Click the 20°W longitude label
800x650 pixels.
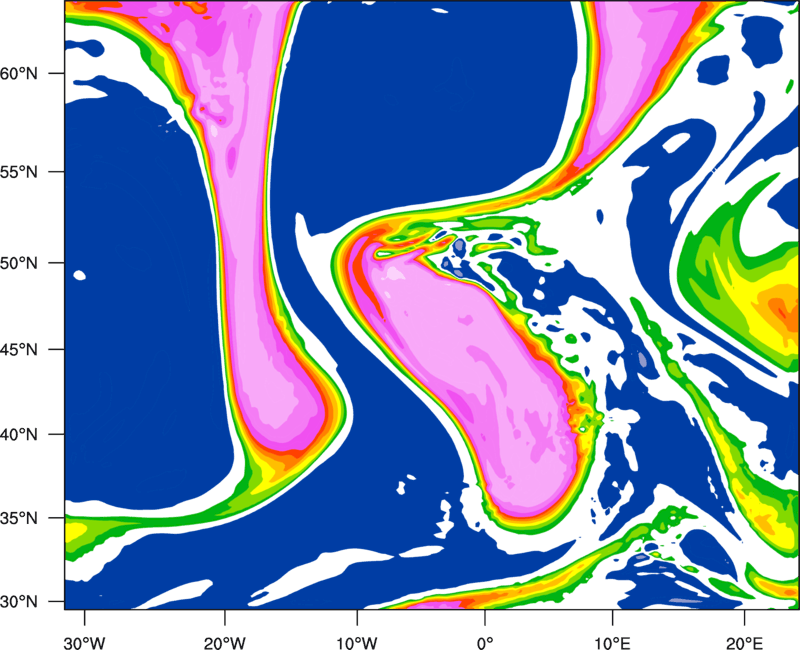point(224,643)
